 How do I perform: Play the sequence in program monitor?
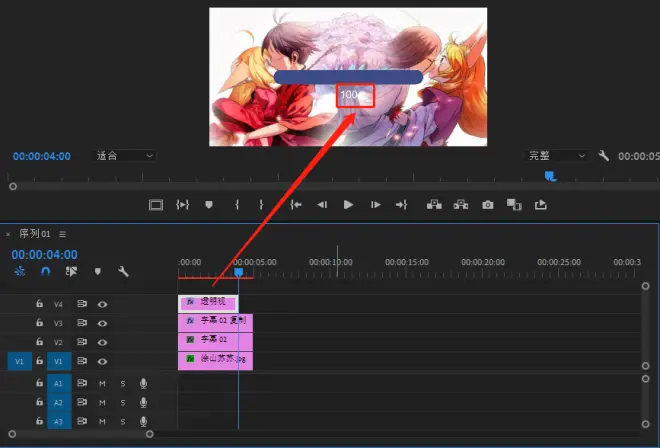[x=348, y=205]
